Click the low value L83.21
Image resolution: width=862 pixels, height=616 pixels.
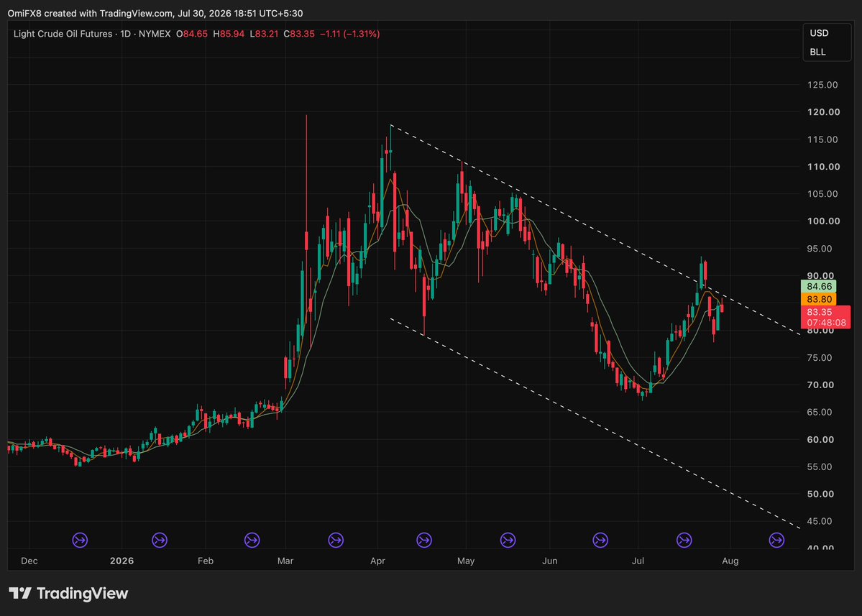(265, 34)
